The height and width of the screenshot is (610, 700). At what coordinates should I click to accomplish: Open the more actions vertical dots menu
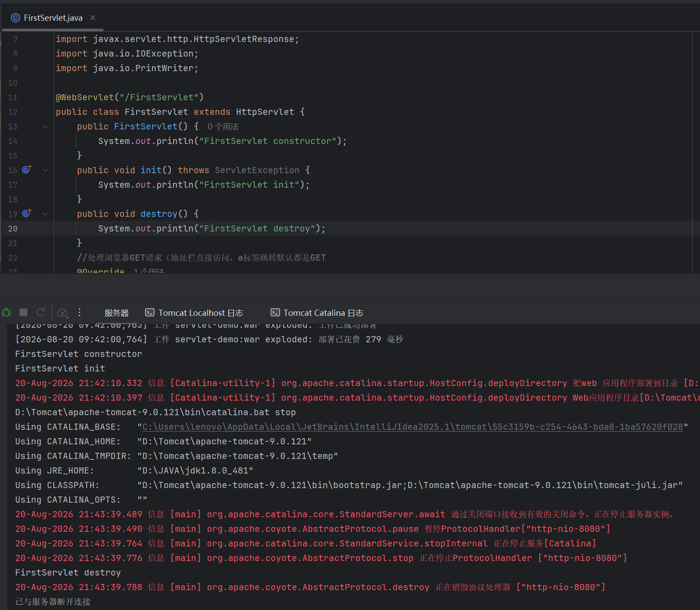pyautogui.click(x=80, y=312)
